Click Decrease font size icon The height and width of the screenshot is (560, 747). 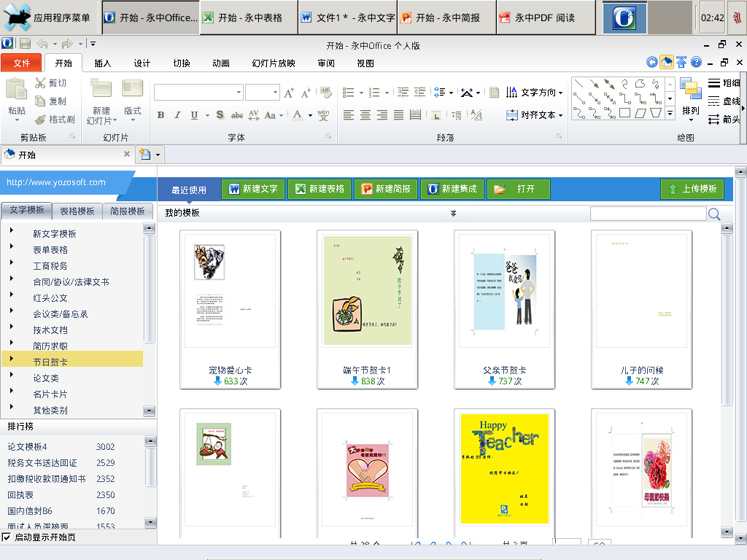point(306,93)
